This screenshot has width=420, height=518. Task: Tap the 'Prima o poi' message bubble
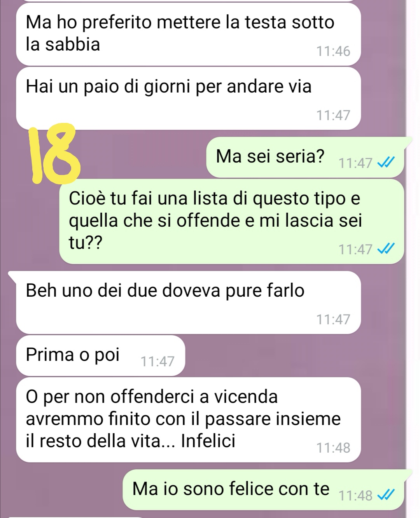pyautogui.click(x=100, y=355)
